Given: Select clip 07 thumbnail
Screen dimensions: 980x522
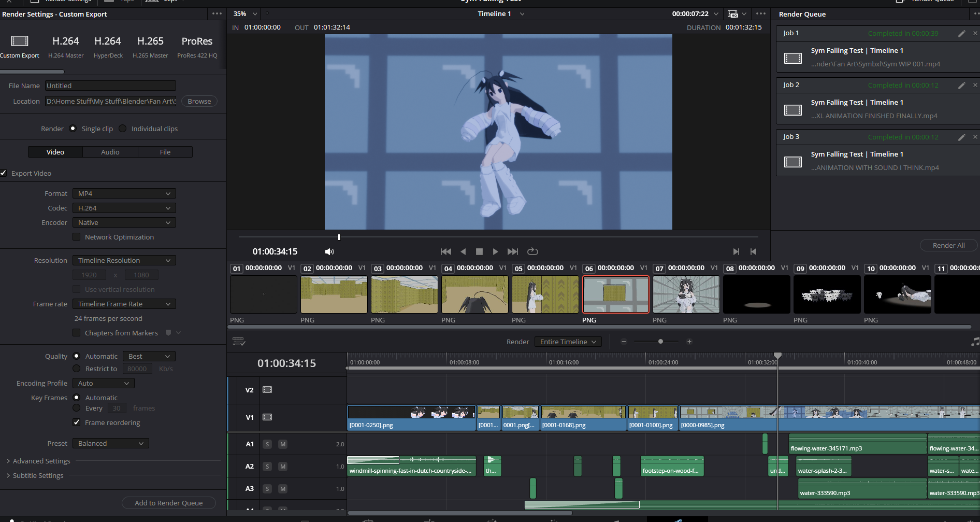Looking at the screenshot, I should [x=686, y=294].
